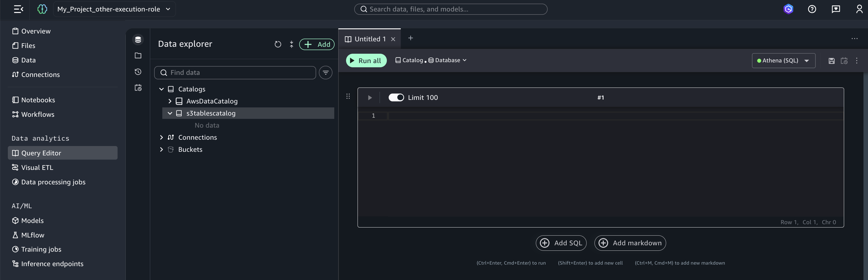
Task: Open the query history clock icon
Action: pyautogui.click(x=138, y=72)
